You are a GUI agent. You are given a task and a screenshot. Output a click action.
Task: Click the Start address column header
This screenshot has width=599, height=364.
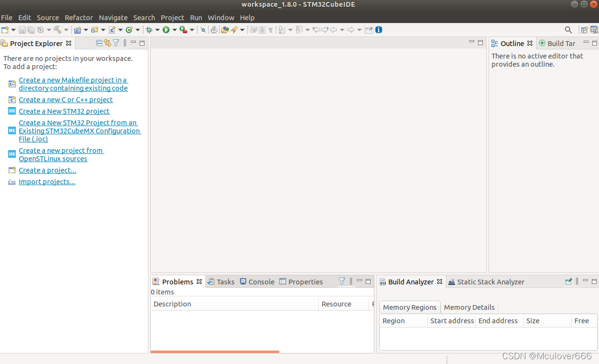452,321
